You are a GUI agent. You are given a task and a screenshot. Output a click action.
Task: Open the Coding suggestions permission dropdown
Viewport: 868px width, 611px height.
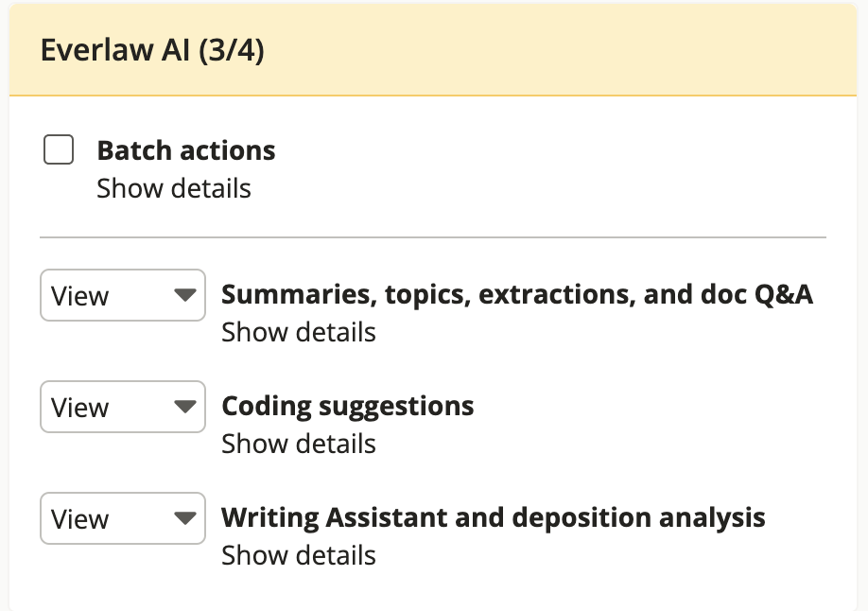coord(123,407)
